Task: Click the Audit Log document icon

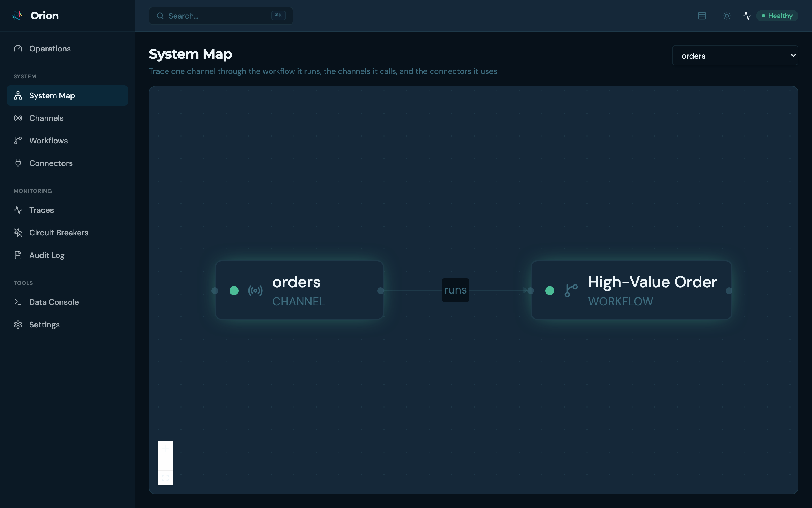Action: (x=18, y=255)
